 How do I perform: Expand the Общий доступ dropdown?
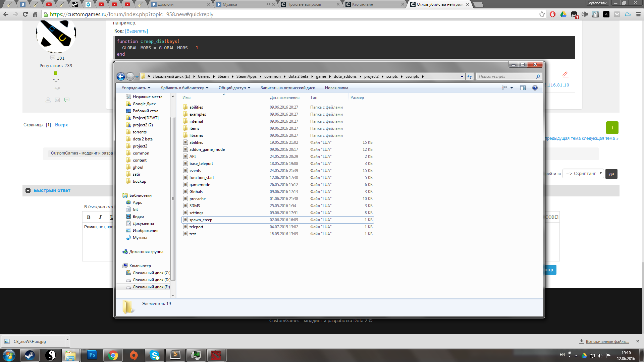click(234, 88)
